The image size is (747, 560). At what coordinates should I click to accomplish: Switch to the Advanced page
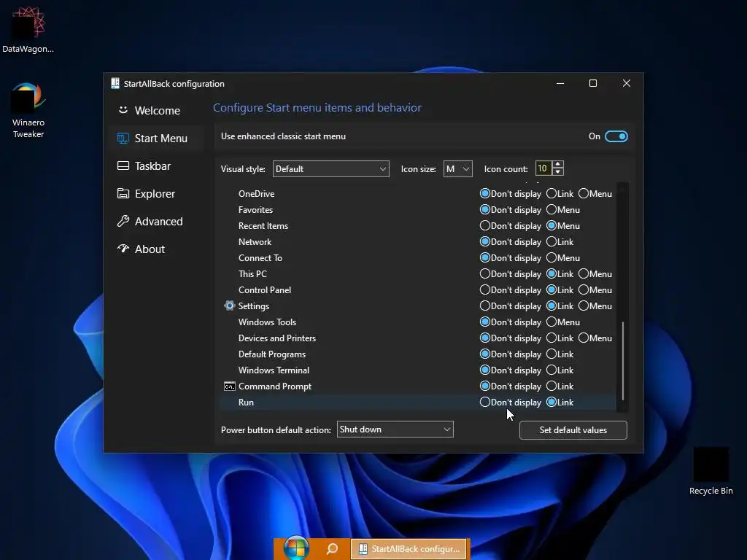click(158, 222)
